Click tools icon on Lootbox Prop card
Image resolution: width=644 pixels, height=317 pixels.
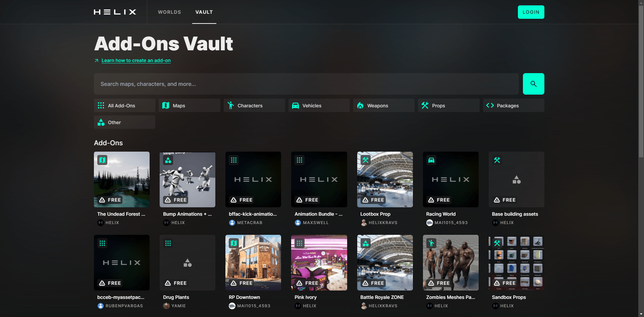click(366, 160)
